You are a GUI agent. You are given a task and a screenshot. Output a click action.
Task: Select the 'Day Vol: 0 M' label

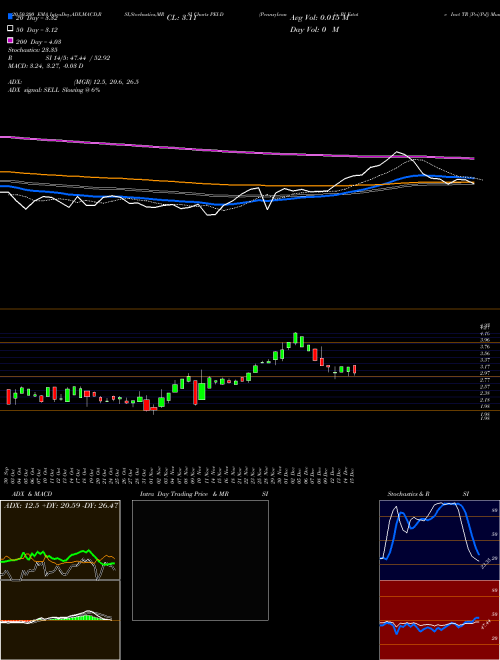coord(314,29)
